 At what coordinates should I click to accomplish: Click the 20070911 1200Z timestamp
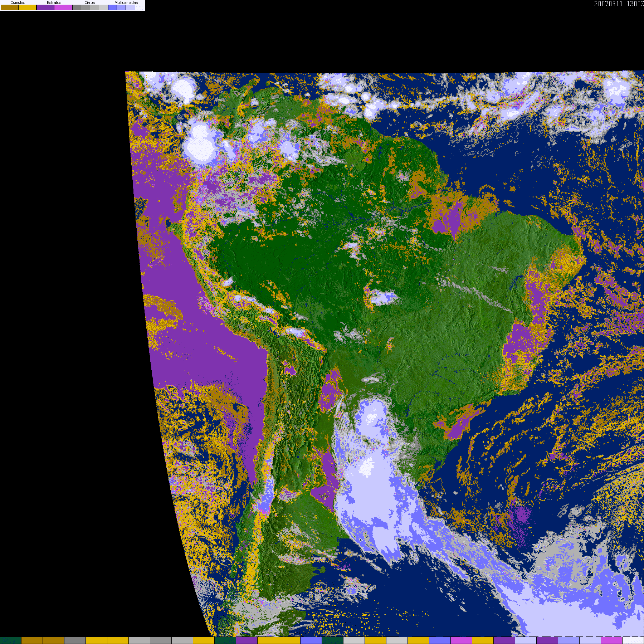(x=619, y=4)
